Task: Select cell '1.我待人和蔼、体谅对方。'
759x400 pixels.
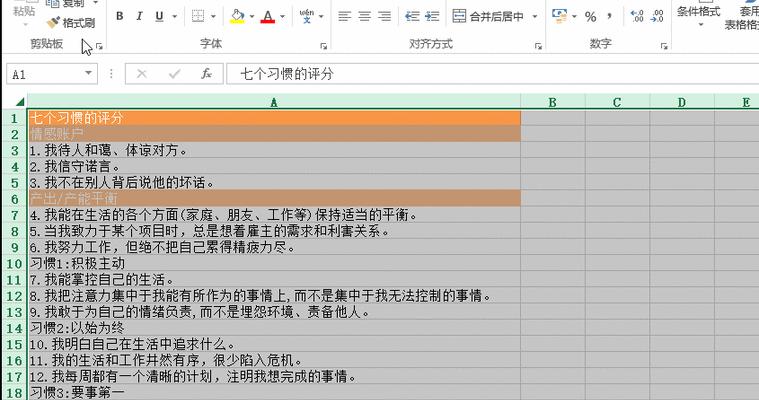Action: 274,150
